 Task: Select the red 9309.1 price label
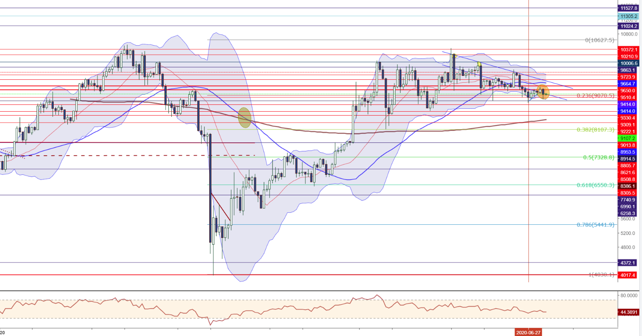point(629,125)
